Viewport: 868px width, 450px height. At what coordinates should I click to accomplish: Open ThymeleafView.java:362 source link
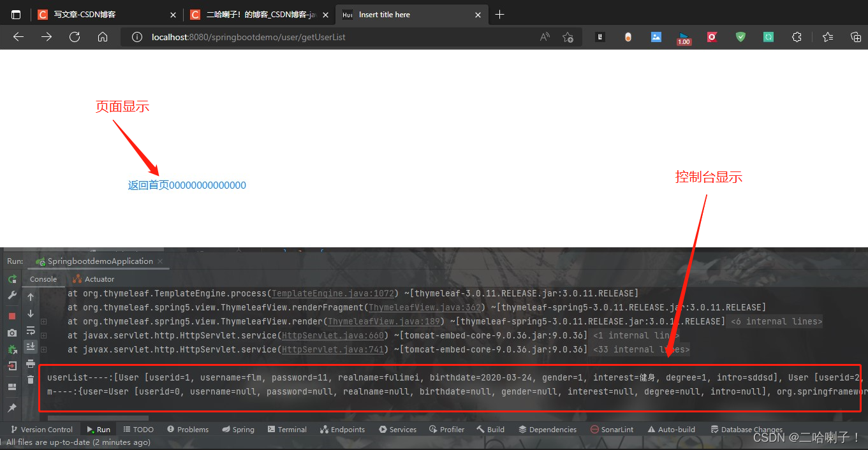(425, 307)
